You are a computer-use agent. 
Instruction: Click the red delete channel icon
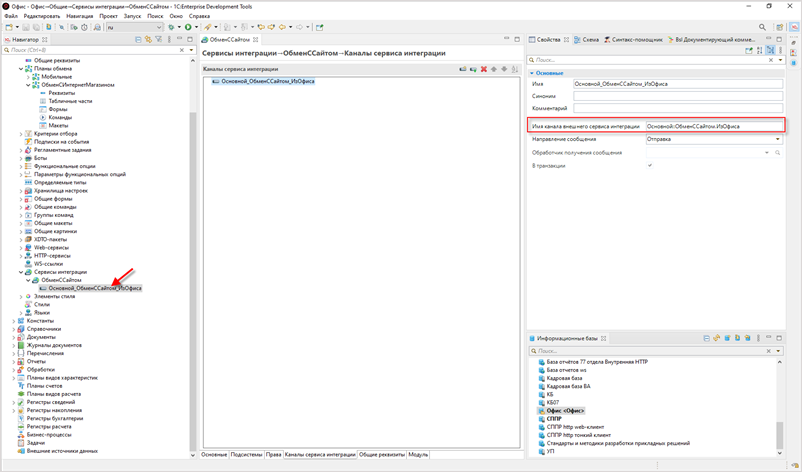tap(484, 69)
